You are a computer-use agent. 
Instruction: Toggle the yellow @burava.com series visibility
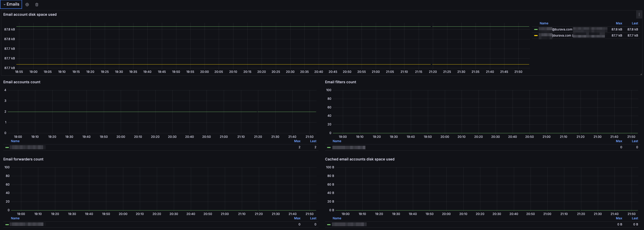pyautogui.click(x=562, y=36)
